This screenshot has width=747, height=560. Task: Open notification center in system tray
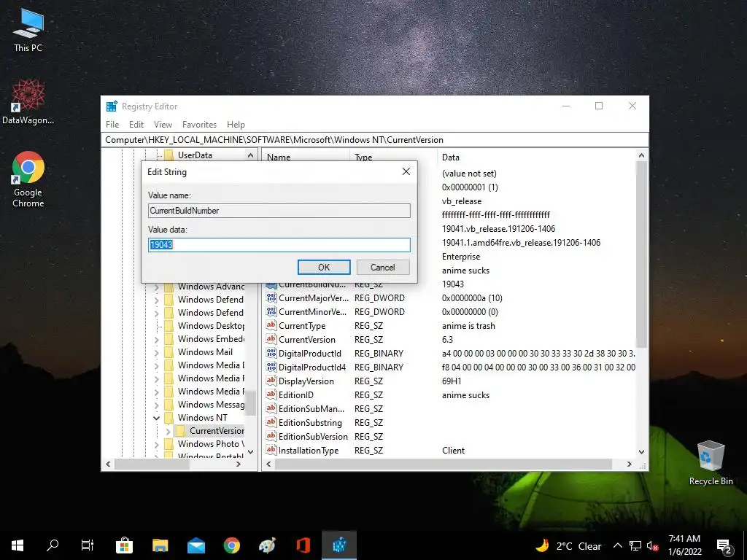(724, 545)
